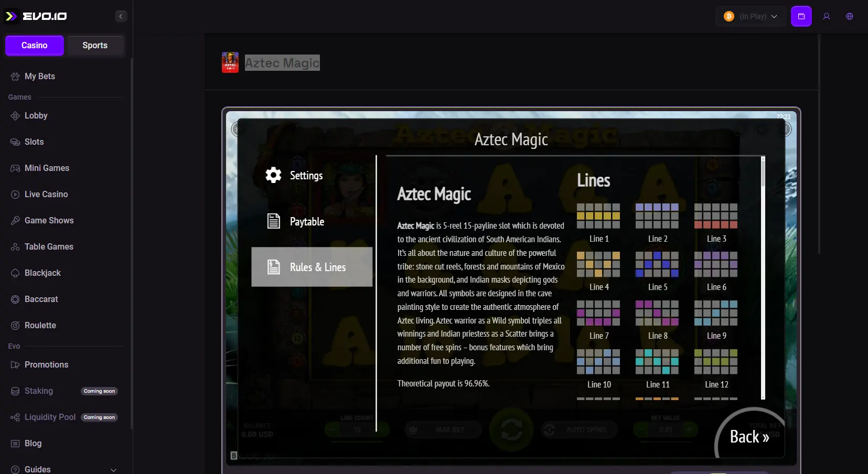Collapse the sidebar with the chevron button
This screenshot has height=474, width=868.
coord(121,16)
